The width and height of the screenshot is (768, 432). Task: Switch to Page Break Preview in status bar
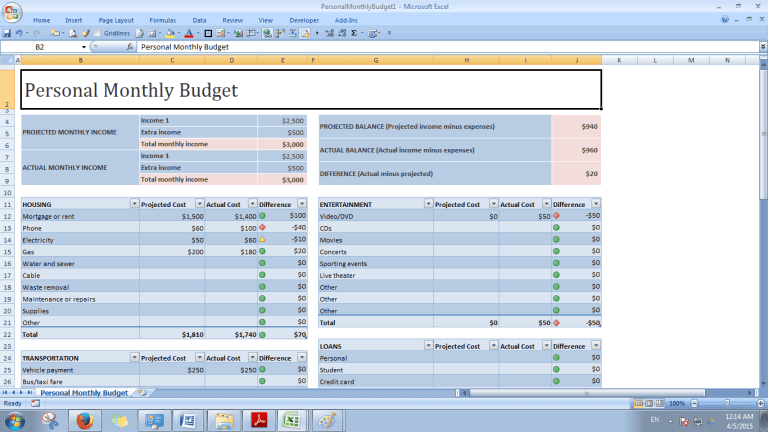click(660, 404)
